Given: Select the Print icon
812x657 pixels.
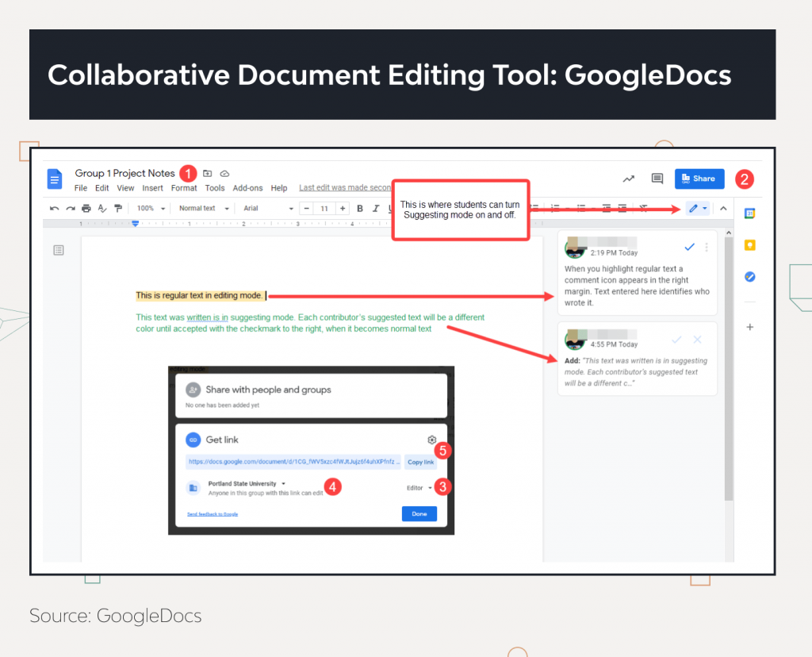Looking at the screenshot, I should click(86, 208).
